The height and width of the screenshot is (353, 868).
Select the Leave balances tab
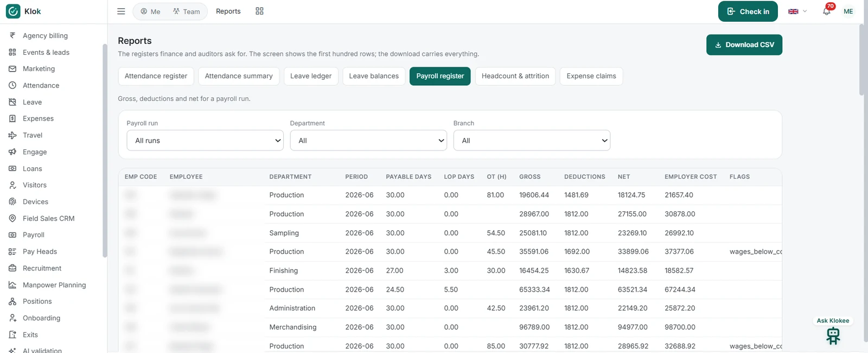point(374,76)
